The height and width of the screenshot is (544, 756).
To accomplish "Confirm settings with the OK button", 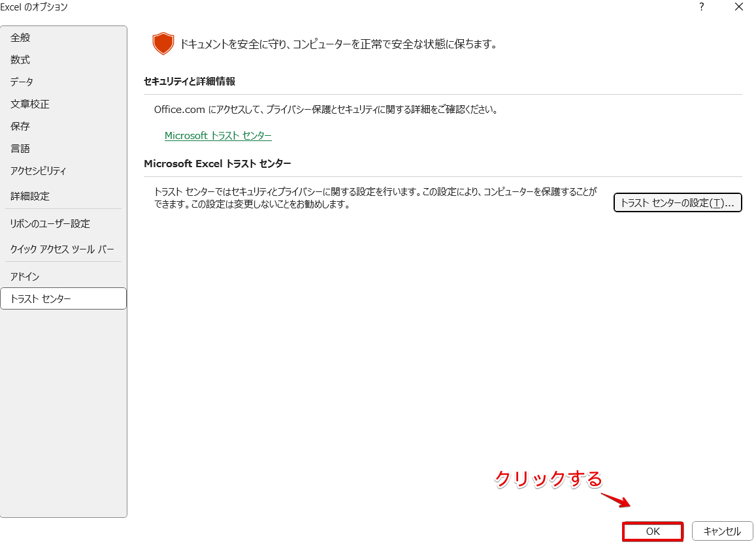I will click(652, 531).
